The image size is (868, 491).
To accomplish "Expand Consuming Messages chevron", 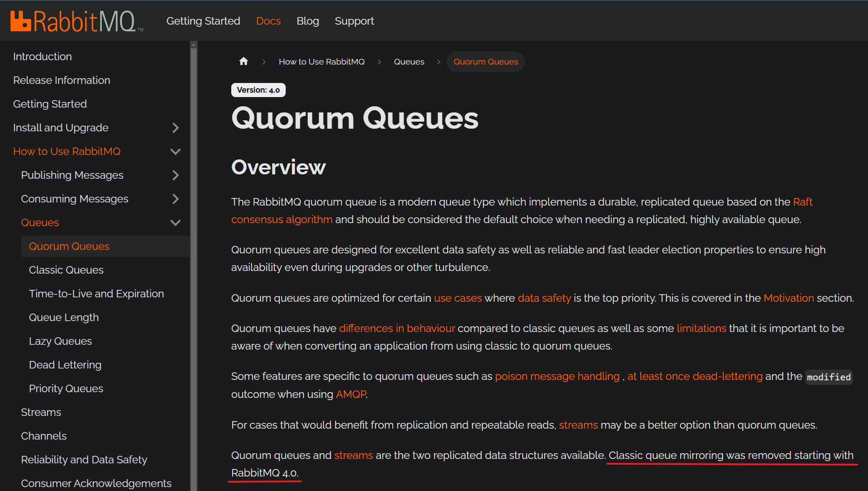I will 176,199.
